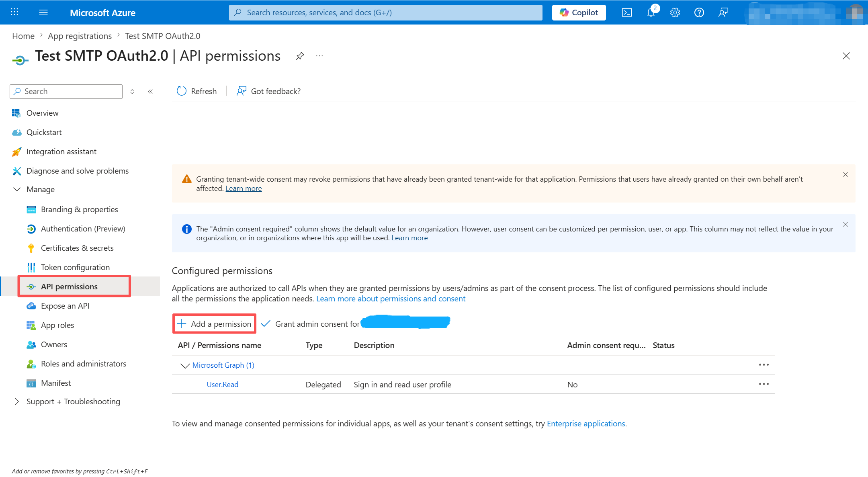Go to Home breadcrumb
The image size is (868, 477).
coord(23,36)
